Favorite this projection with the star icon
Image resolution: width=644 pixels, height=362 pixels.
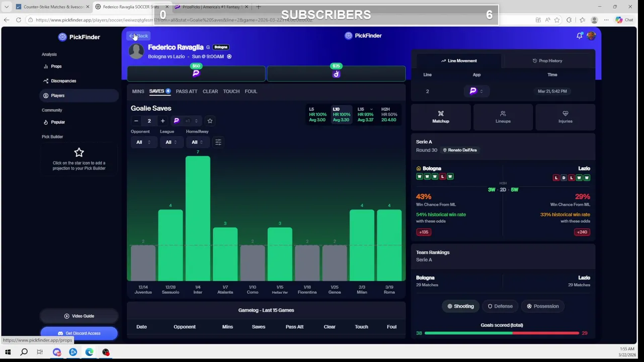pyautogui.click(x=210, y=121)
